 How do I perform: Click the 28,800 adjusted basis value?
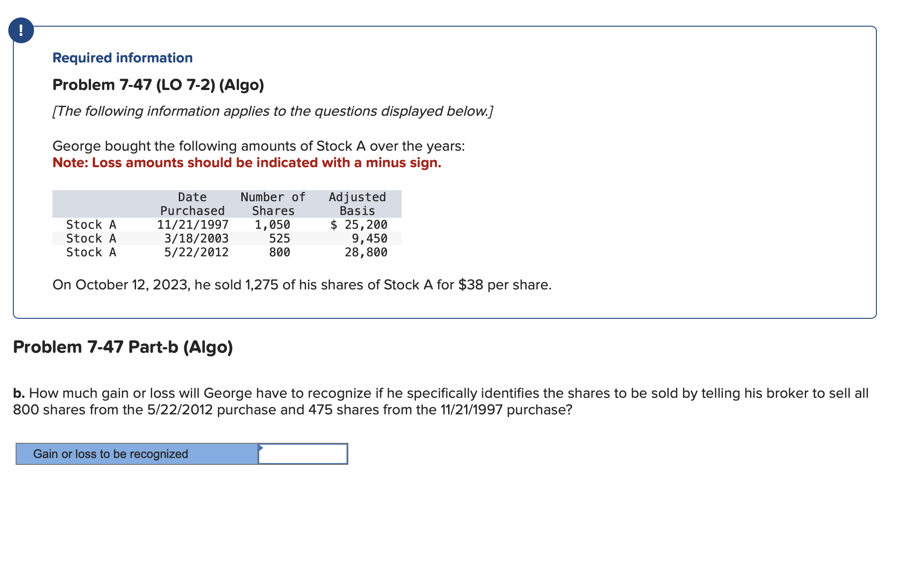tap(366, 252)
